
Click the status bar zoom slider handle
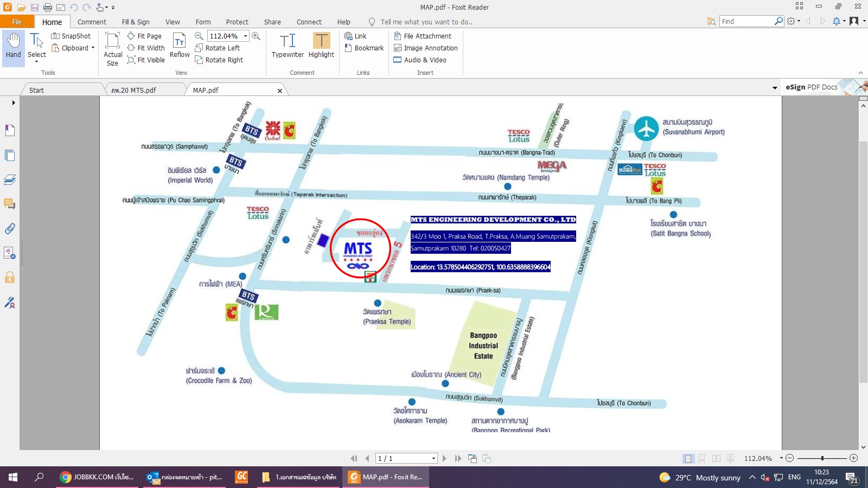click(x=822, y=458)
